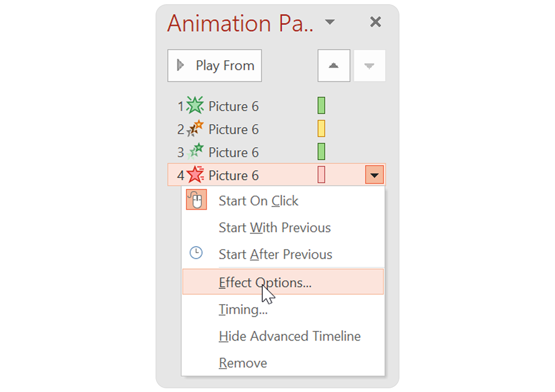Click the clock icon beside Start After Previous

[196, 252]
